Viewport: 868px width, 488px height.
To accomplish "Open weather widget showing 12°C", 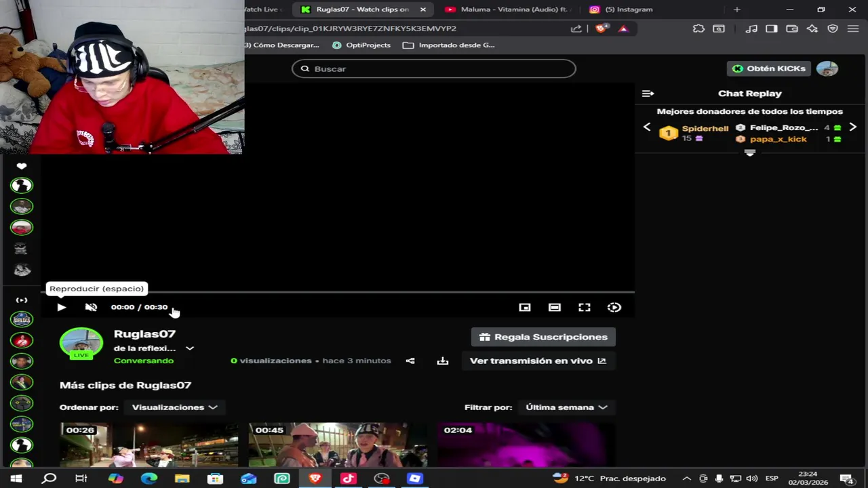I will (x=609, y=479).
